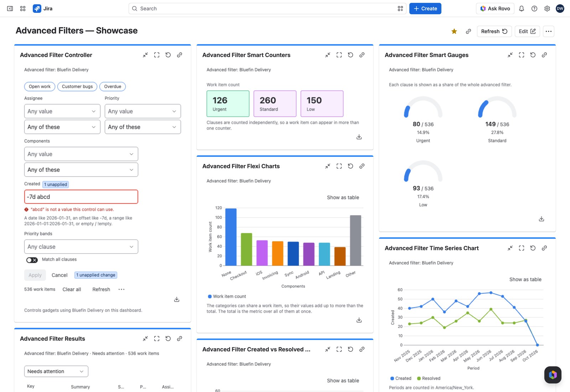Toggle the Overdue quick filter
This screenshot has width=570, height=392.
pyautogui.click(x=113, y=87)
